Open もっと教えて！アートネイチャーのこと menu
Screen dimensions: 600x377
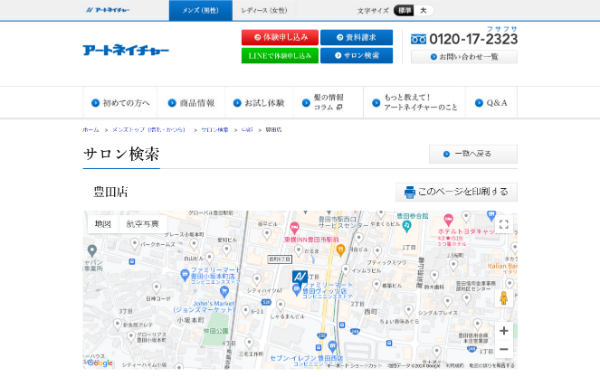tap(414, 103)
